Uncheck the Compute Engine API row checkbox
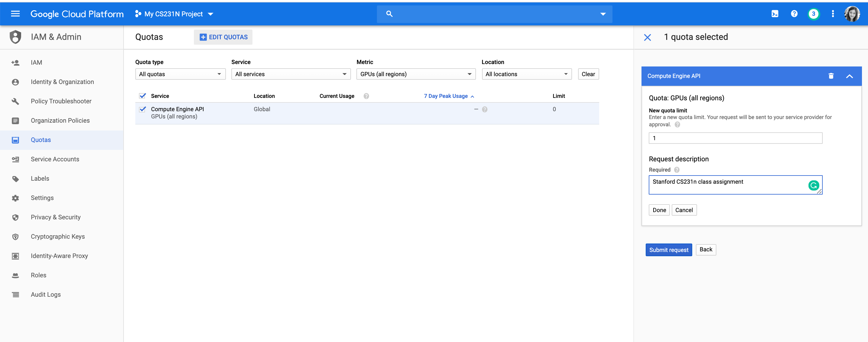 [143, 109]
